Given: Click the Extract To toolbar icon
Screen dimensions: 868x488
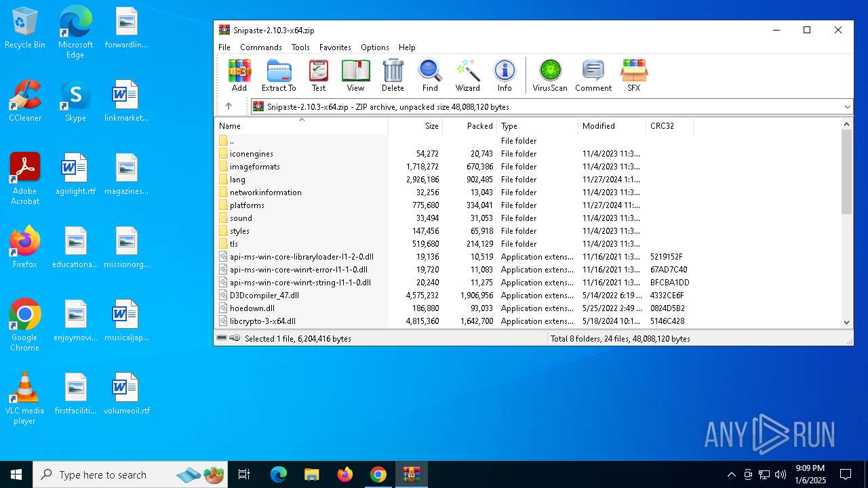Looking at the screenshot, I should point(279,75).
